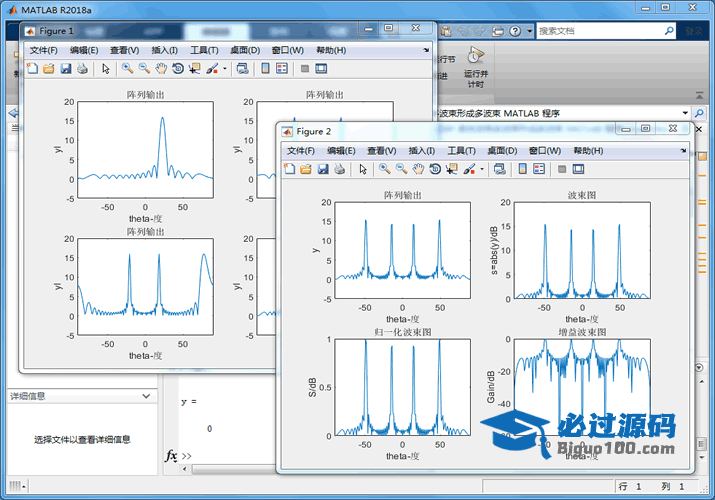Open 编辑(E) menu in Figure 2
This screenshot has height=500, width=715.
tap(341, 150)
